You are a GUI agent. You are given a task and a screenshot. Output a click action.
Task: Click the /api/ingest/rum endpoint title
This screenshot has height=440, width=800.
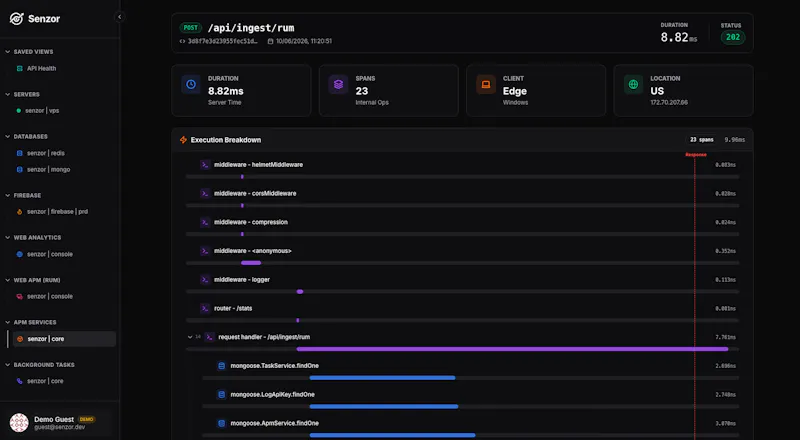pos(251,28)
